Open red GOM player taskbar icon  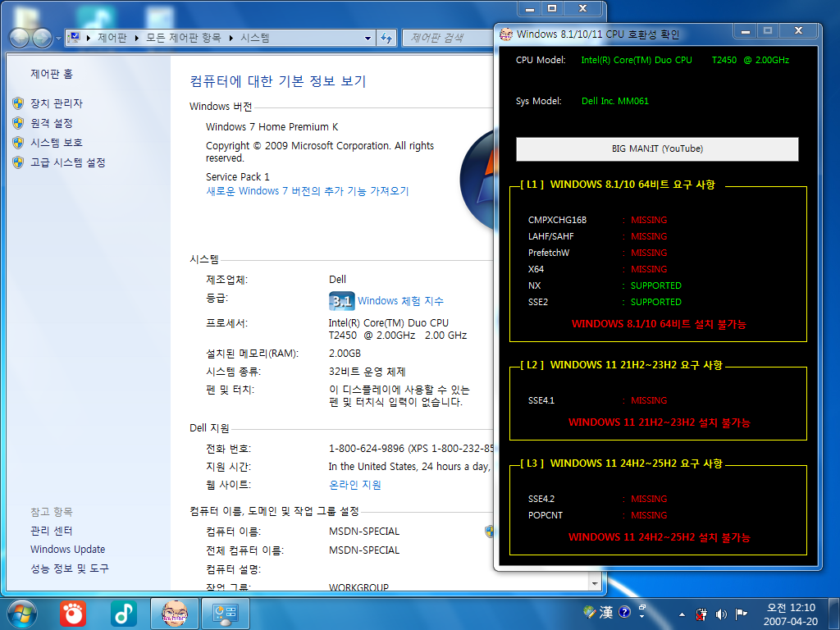click(x=73, y=614)
